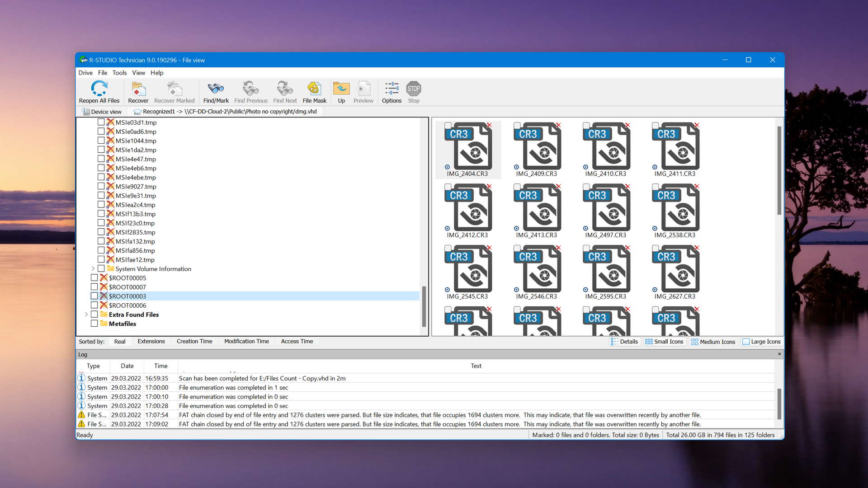
Task: Check the box for MSIe4e47.tmp
Action: click(101, 159)
